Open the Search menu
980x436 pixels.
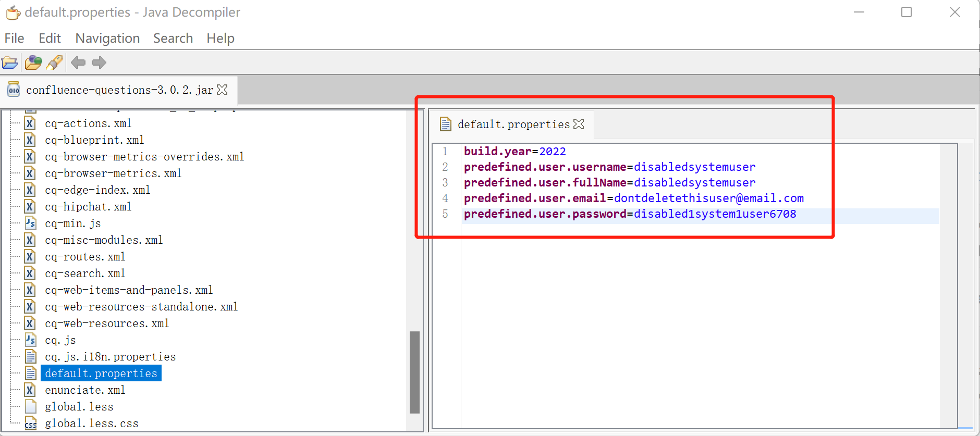(x=173, y=39)
